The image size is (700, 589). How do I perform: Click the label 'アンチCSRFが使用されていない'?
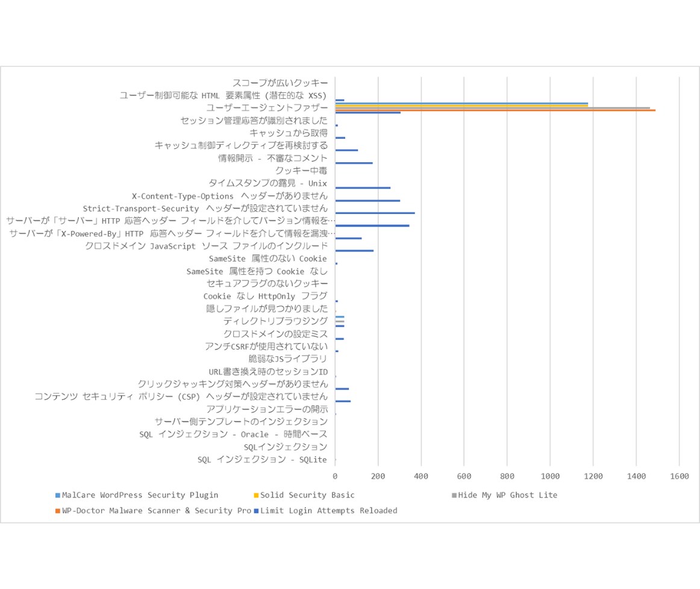point(266,347)
